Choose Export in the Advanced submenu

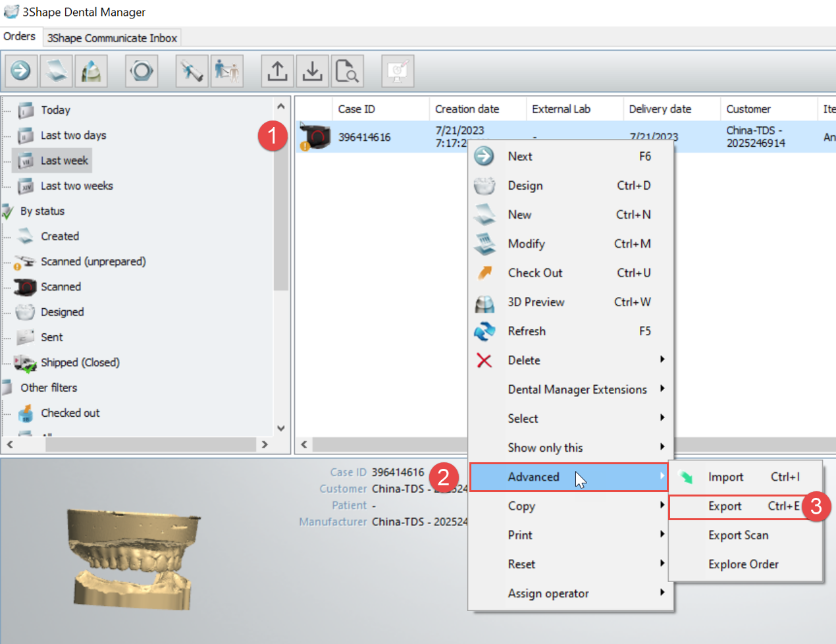pos(725,506)
